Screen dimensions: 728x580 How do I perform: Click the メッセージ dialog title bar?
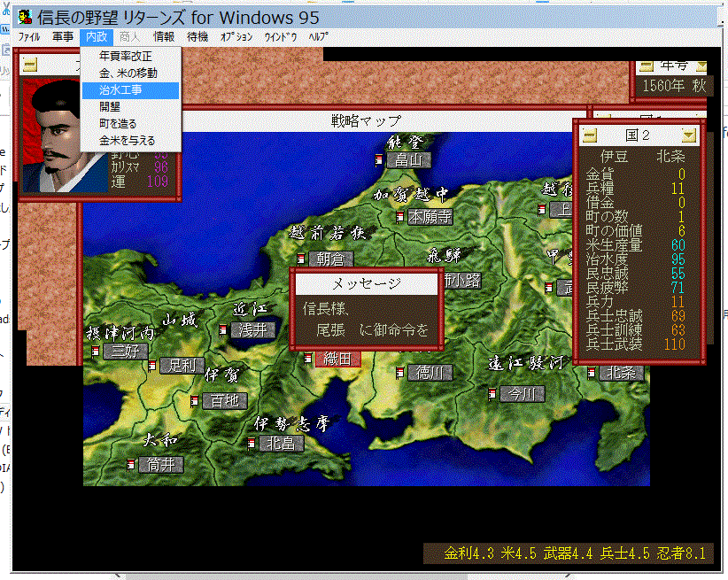(x=367, y=283)
